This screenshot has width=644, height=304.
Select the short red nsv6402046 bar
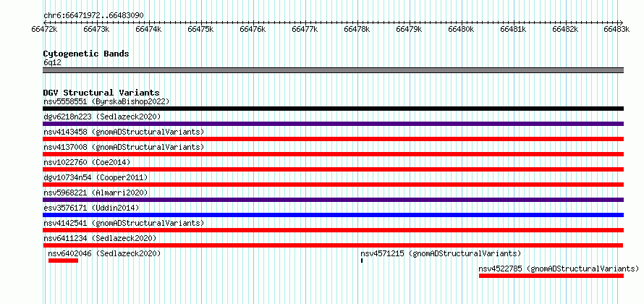pyautogui.click(x=63, y=261)
